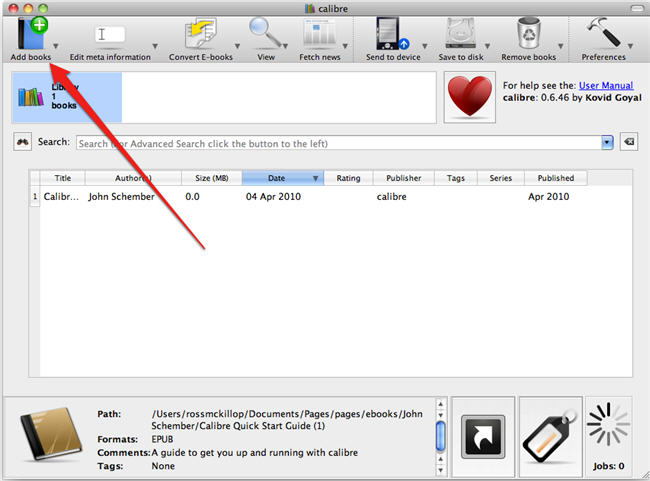Click the Remove books trash icon
The image size is (650, 481).
pyautogui.click(x=529, y=34)
